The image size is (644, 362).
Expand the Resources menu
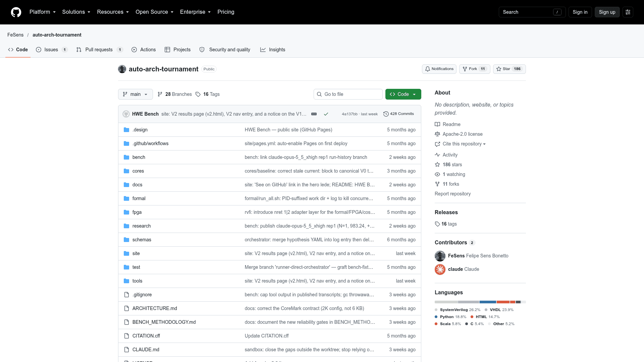113,12
